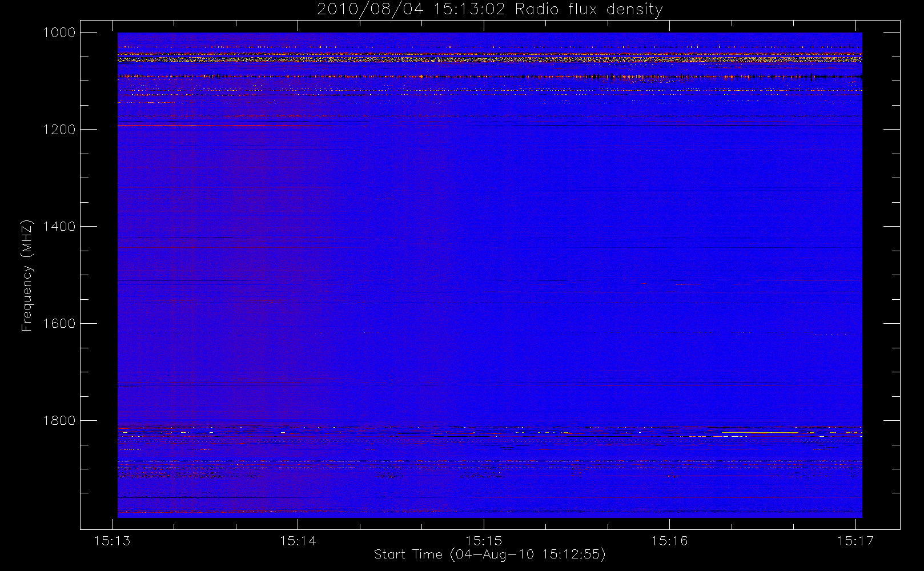The width and height of the screenshot is (924, 571).
Task: Click the 1200 frequency tick label
Action: (60, 130)
